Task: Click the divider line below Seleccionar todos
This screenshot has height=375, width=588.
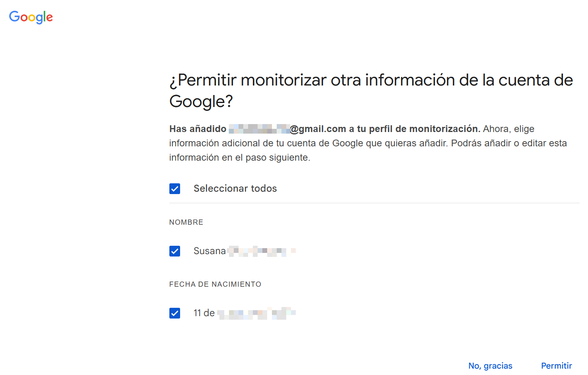Action: click(374, 203)
